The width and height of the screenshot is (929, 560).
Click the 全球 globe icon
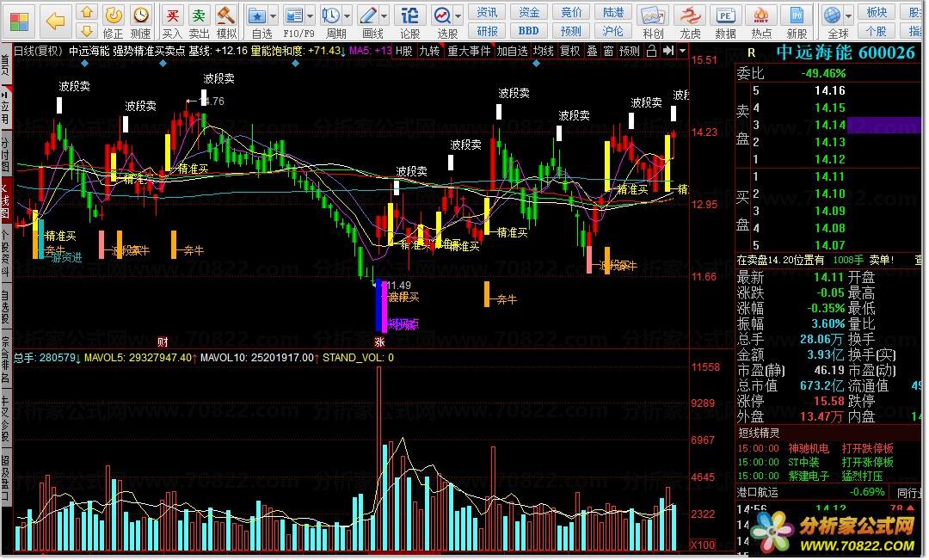click(x=833, y=15)
